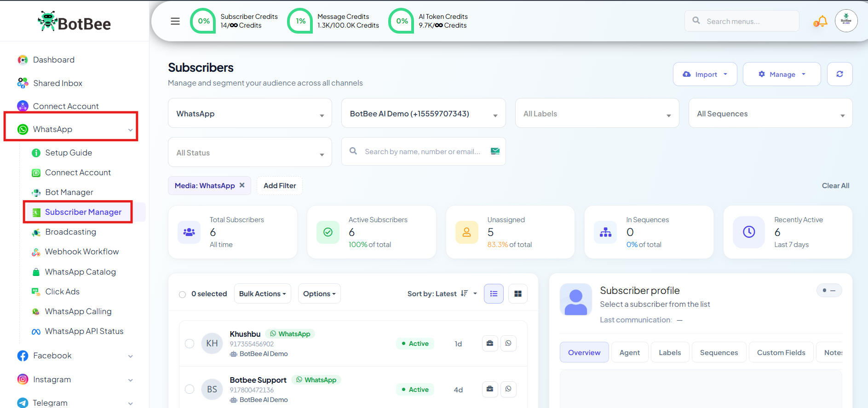Click the BotBee logo

[75, 22]
